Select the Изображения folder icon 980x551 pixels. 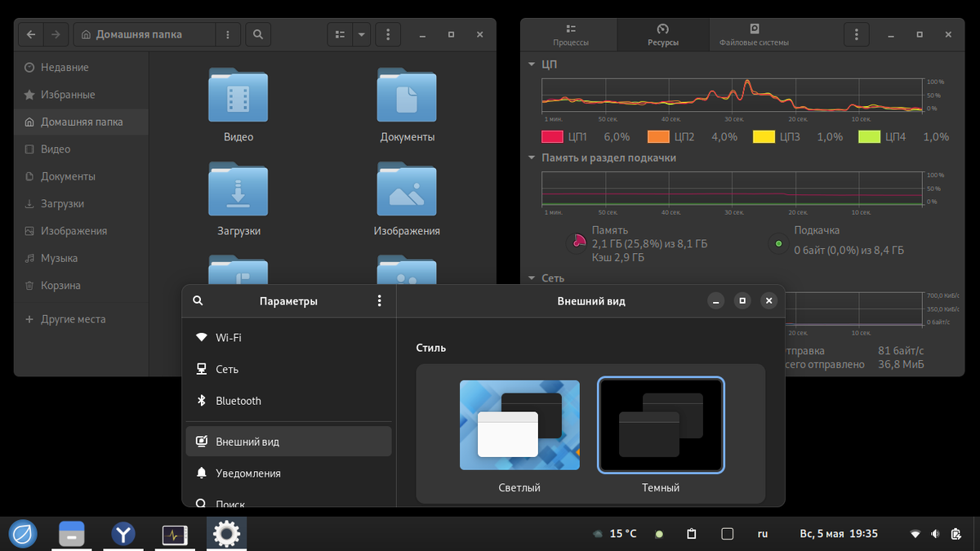coord(407,189)
